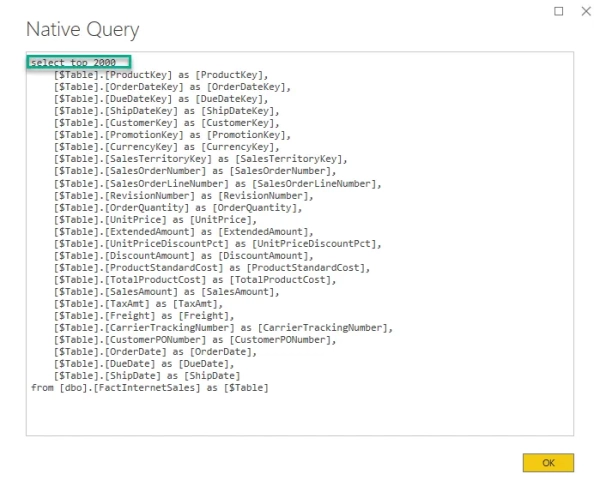Click the highlighted 'select top 2000' line
The image size is (600, 498).
pyautogui.click(x=73, y=62)
